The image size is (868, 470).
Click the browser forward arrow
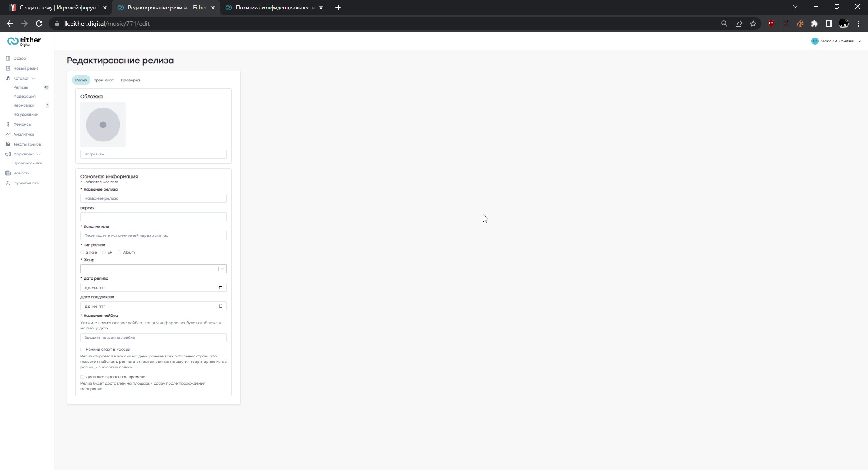point(24,23)
